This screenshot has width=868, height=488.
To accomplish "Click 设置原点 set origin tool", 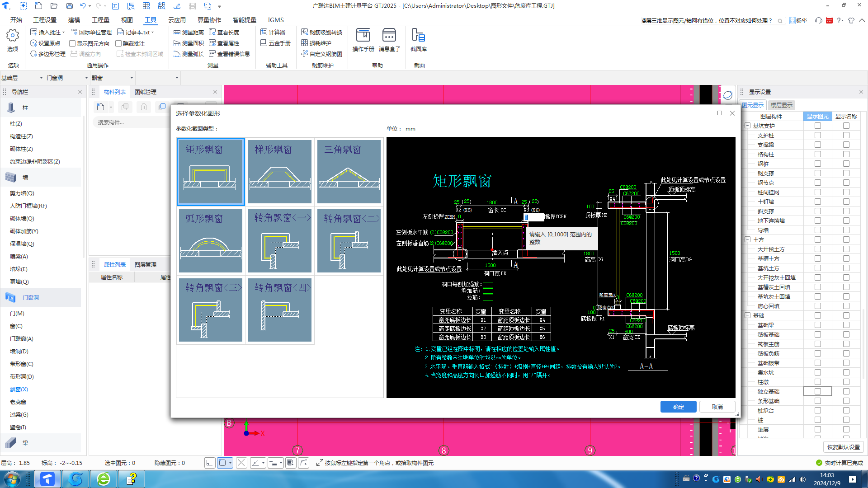I will 45,43.
